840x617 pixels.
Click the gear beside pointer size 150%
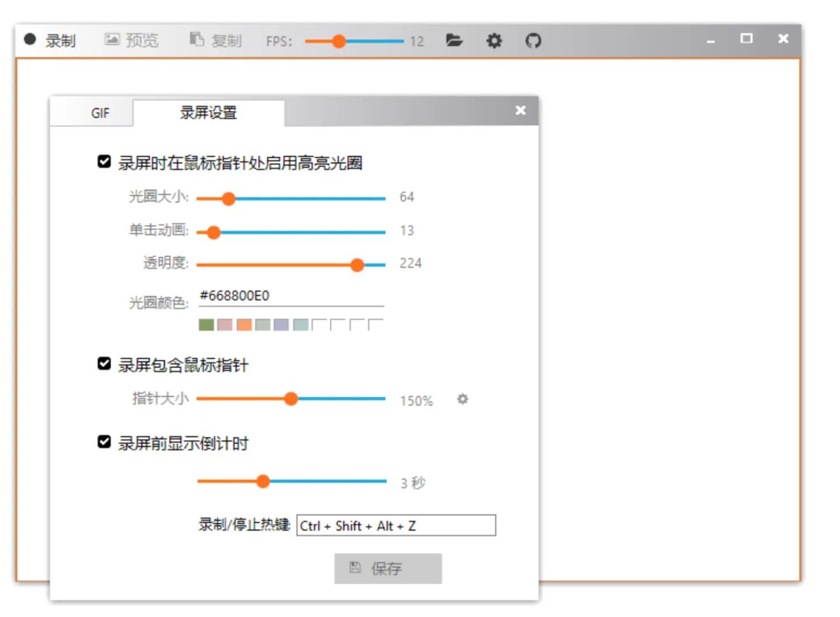tap(462, 400)
